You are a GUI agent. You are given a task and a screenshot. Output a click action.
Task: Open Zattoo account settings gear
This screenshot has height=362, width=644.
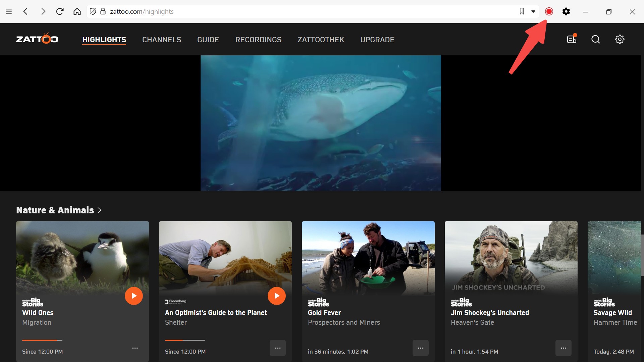[620, 39]
